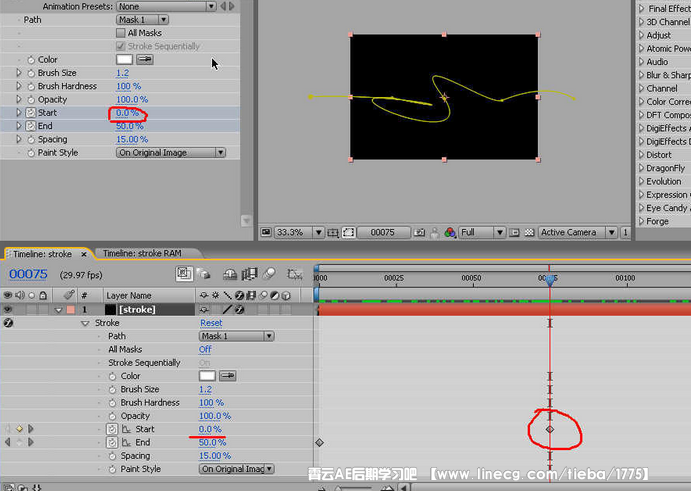Select the Timeline: stroke tab

click(42, 254)
